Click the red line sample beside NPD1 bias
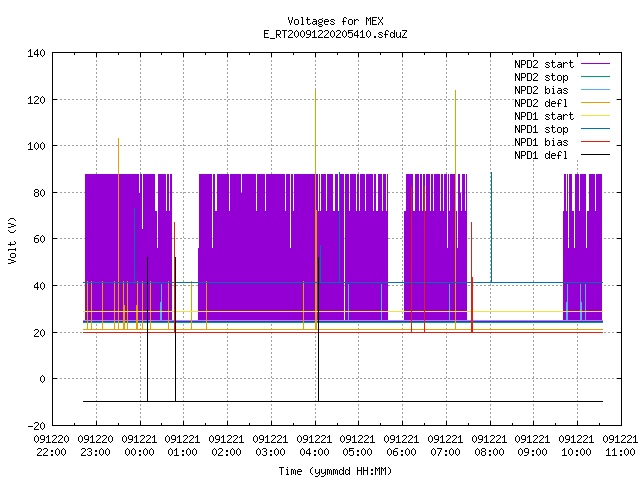The width and height of the screenshot is (640, 480). (596, 142)
